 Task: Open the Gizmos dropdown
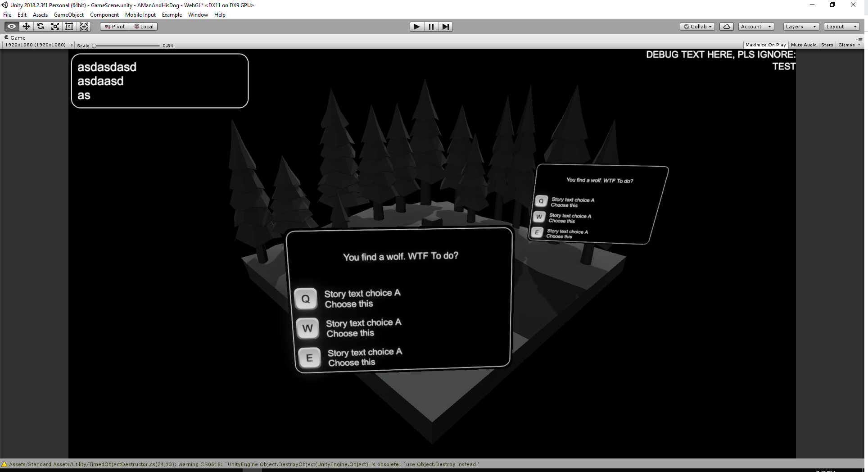tap(846, 45)
